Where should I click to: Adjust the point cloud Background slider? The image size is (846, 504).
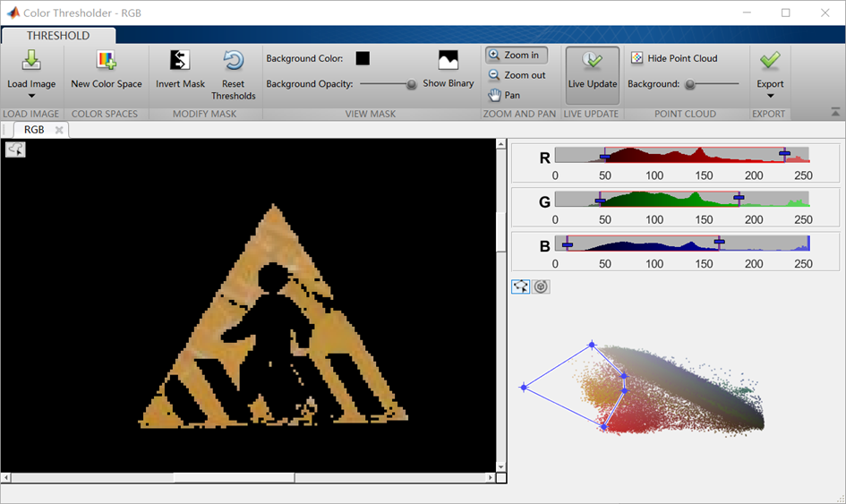coord(689,84)
